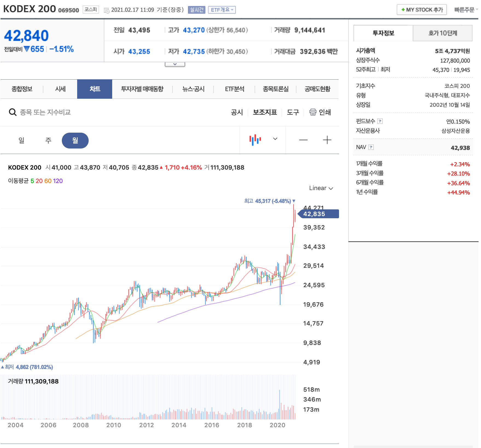
Task: Click the 종목 또는 지수비교 search field
Action: (45, 112)
